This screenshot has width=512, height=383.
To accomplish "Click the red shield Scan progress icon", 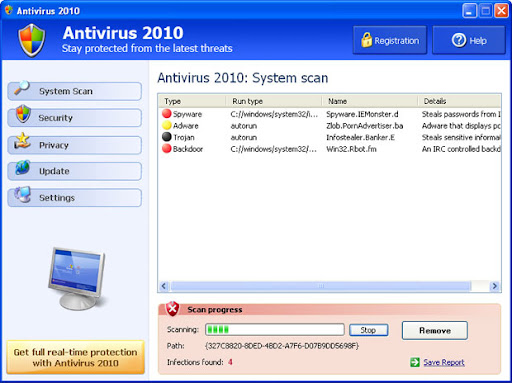I will (172, 309).
